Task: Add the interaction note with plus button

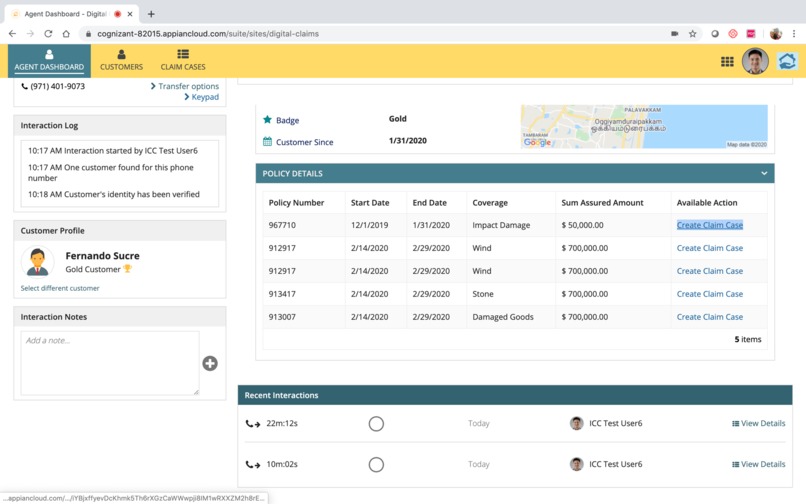Action: click(x=210, y=363)
